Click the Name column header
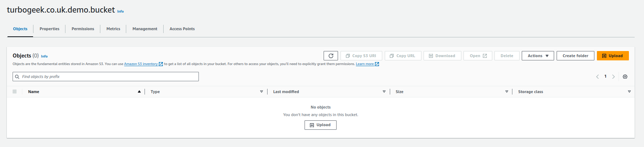This screenshot has height=147, width=644. (33, 92)
